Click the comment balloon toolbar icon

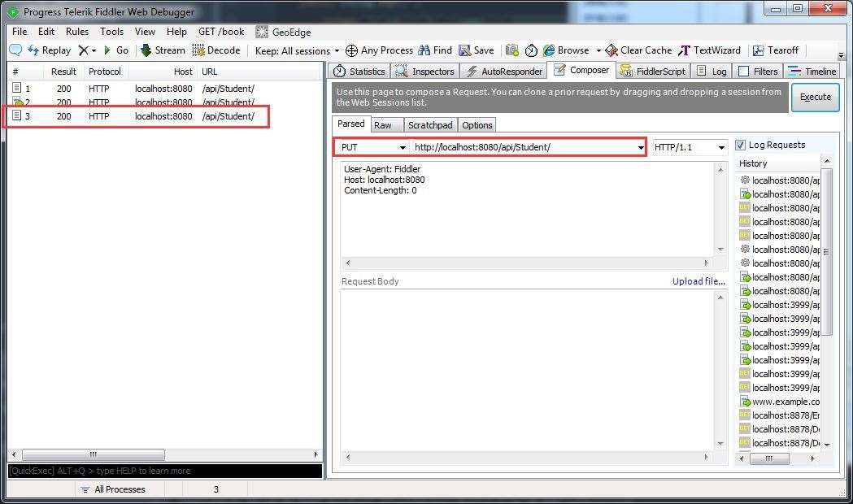pos(15,50)
